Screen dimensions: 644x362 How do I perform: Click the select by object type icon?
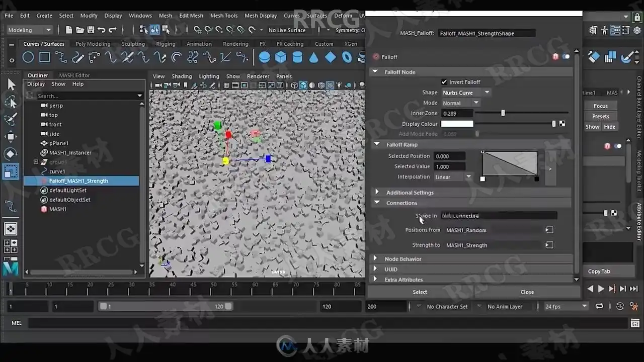155,30
